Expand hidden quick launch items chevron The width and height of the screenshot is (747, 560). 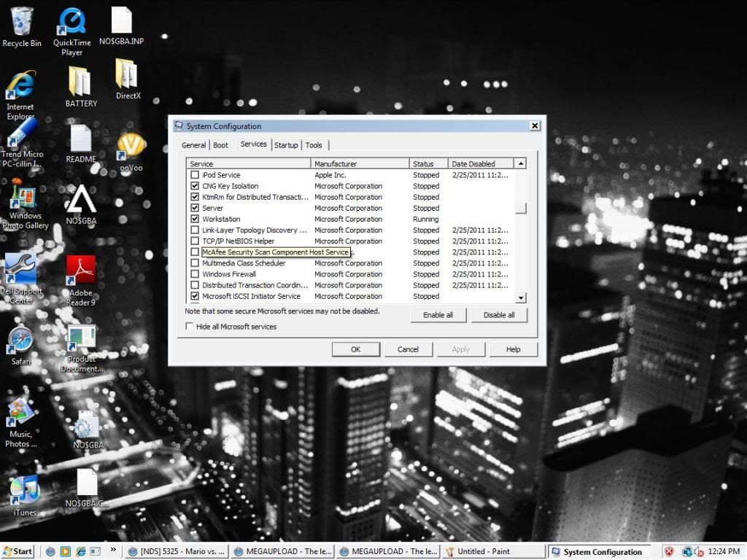[113, 550]
